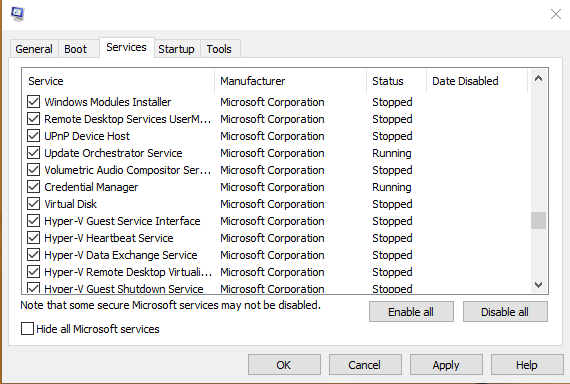Screen dimensions: 570x384
Task: Click the Disable all button
Action: point(505,312)
